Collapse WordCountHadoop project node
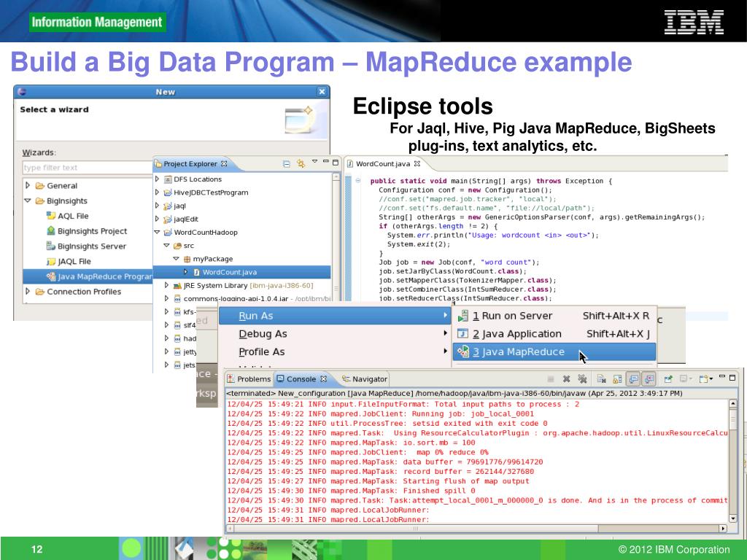Viewport: 747px width, 560px height. coord(157,233)
